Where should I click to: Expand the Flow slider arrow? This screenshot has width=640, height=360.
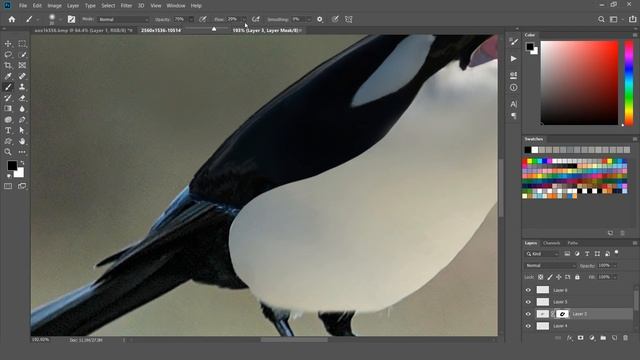[244, 19]
